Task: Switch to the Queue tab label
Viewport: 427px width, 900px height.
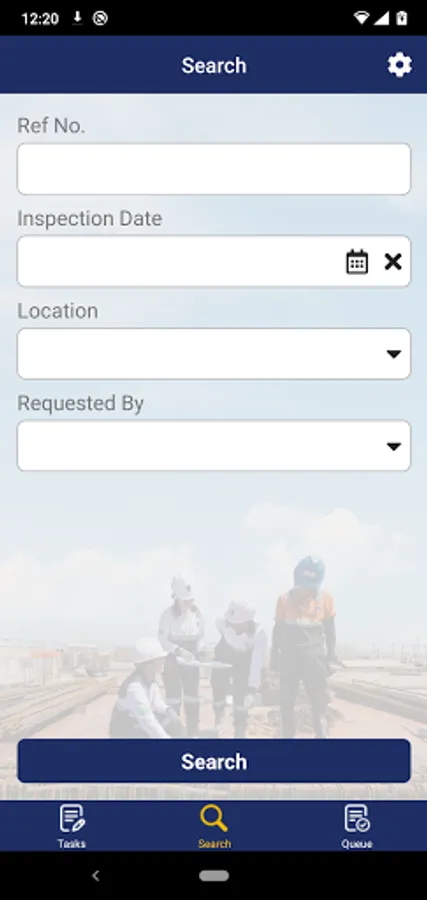Action: click(x=356, y=844)
